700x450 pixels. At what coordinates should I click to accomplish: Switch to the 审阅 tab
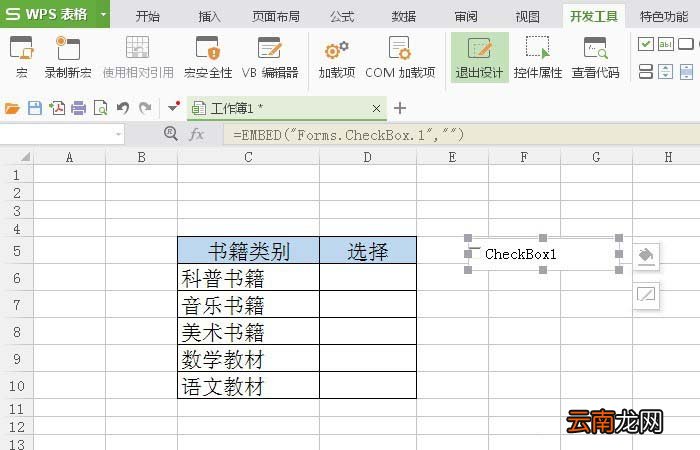coord(466,17)
